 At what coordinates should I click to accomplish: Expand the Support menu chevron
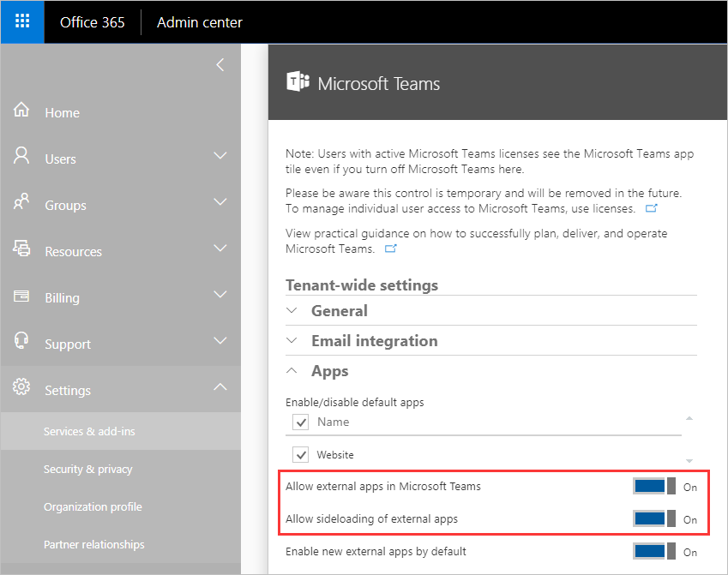(x=220, y=341)
